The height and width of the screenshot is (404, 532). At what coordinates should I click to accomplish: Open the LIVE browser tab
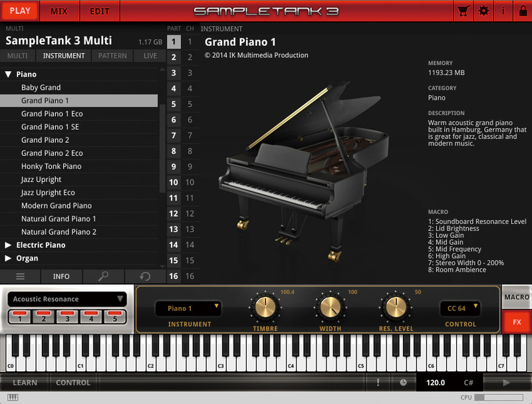tap(150, 56)
